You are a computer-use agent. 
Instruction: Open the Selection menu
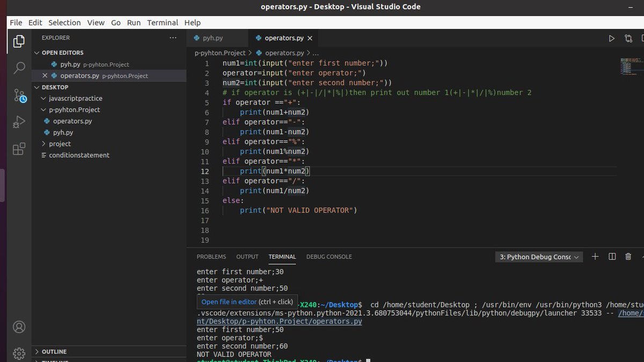click(64, 23)
